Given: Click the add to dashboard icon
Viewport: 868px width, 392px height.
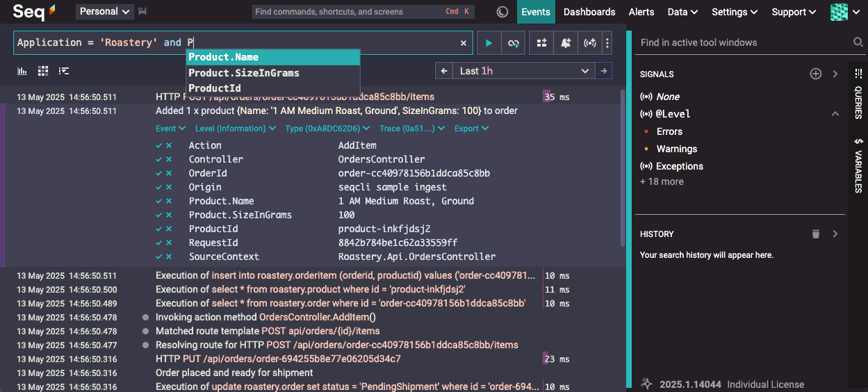Looking at the screenshot, I should (541, 43).
